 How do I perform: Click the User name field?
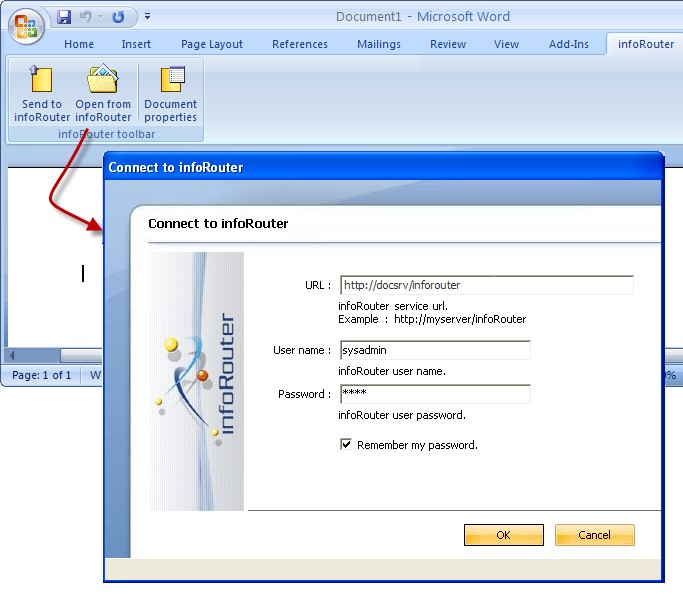(x=435, y=350)
